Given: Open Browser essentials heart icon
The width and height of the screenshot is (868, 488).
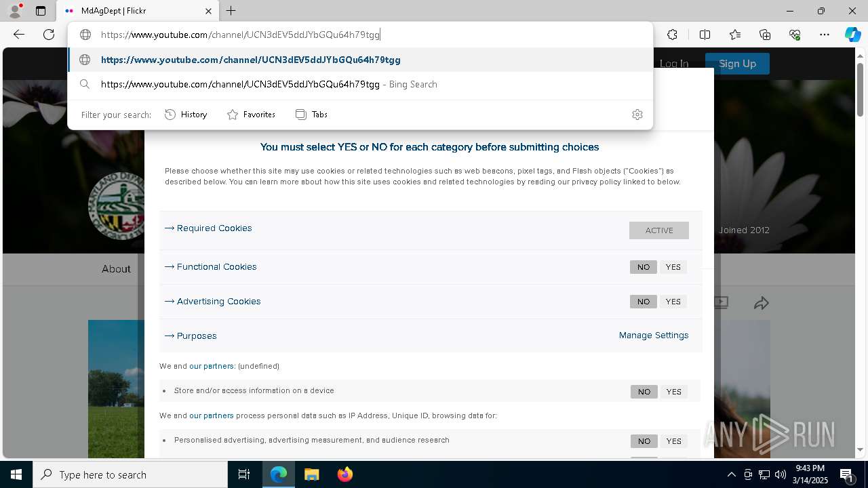Looking at the screenshot, I should [x=795, y=35].
